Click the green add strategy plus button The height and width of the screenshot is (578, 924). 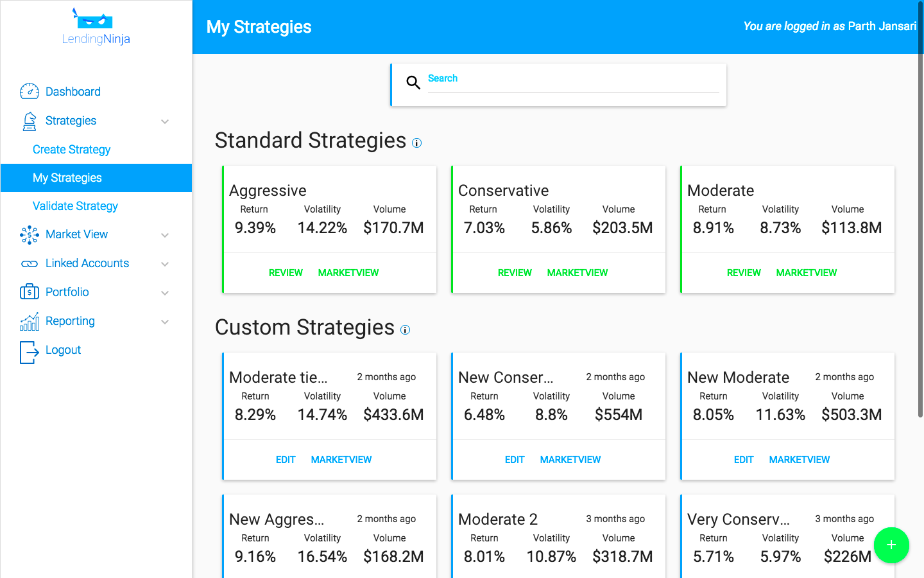click(891, 545)
